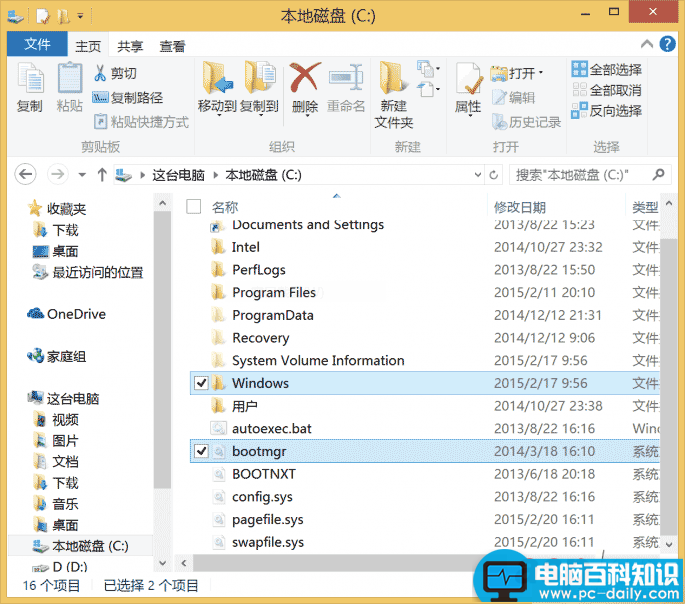
Task: Click 这台电脑 in the address path
Action: click(x=178, y=176)
